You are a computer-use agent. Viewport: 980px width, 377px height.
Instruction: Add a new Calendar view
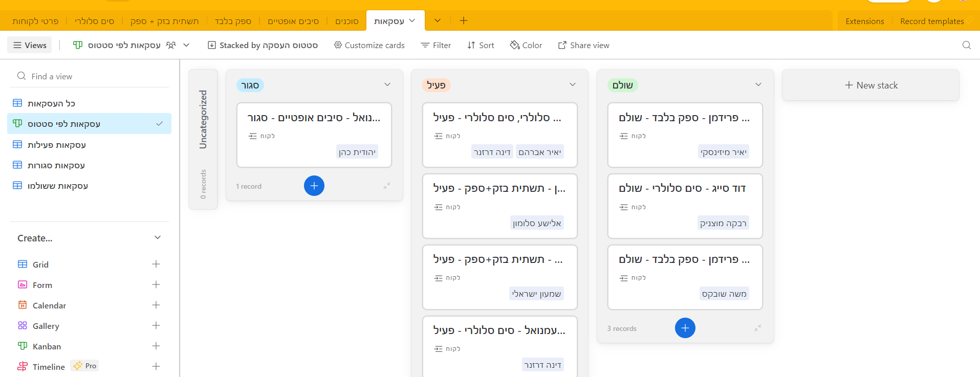click(x=156, y=305)
